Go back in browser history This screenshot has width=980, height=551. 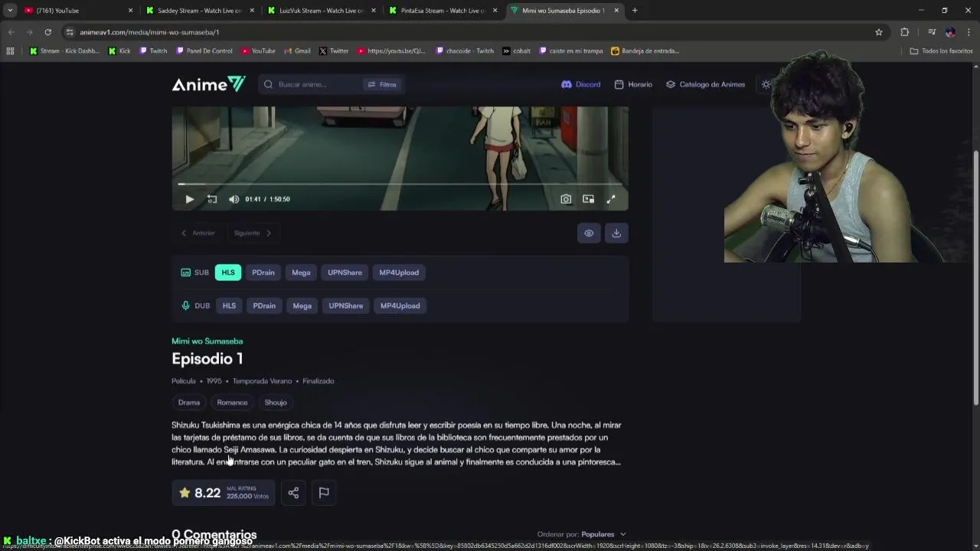point(11,32)
